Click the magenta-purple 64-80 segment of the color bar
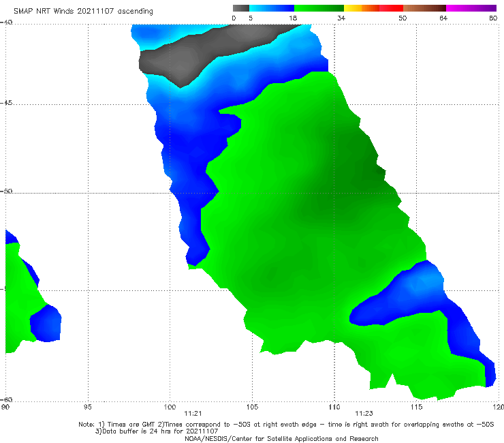The height and width of the screenshot is (443, 504). 471,8
